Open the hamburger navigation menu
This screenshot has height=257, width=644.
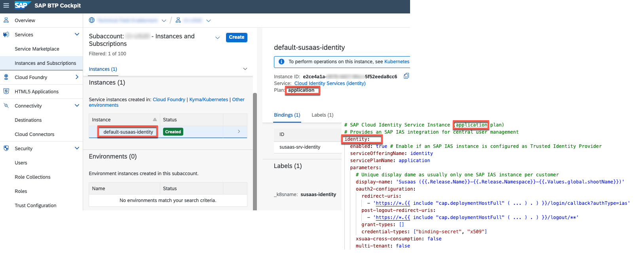[x=6, y=6]
